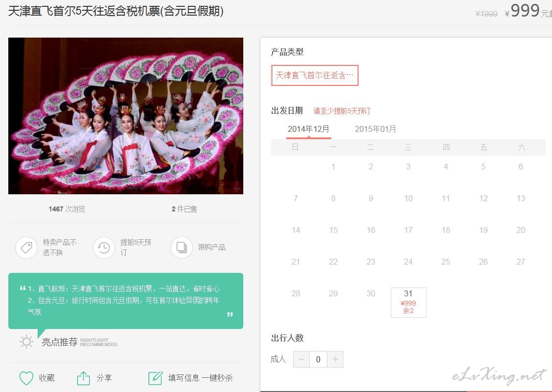Click the 1467 次浏览 view count
This screenshot has width=552, height=392.
67,209
